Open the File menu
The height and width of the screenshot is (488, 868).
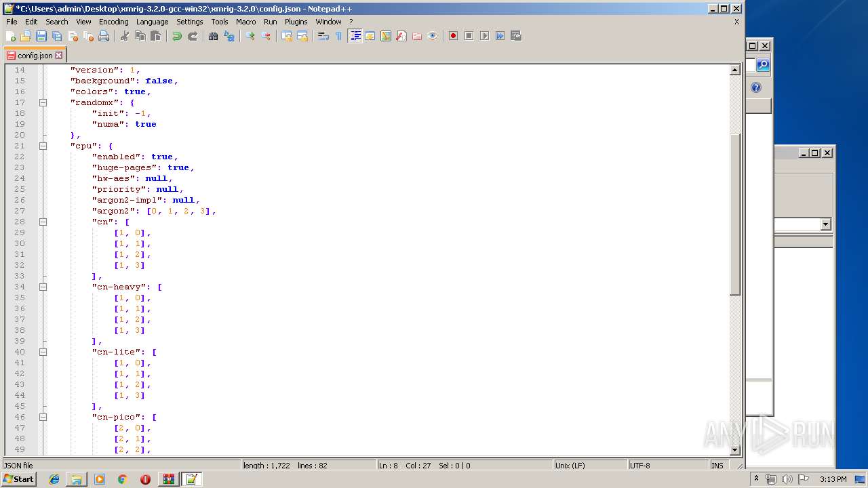12,22
